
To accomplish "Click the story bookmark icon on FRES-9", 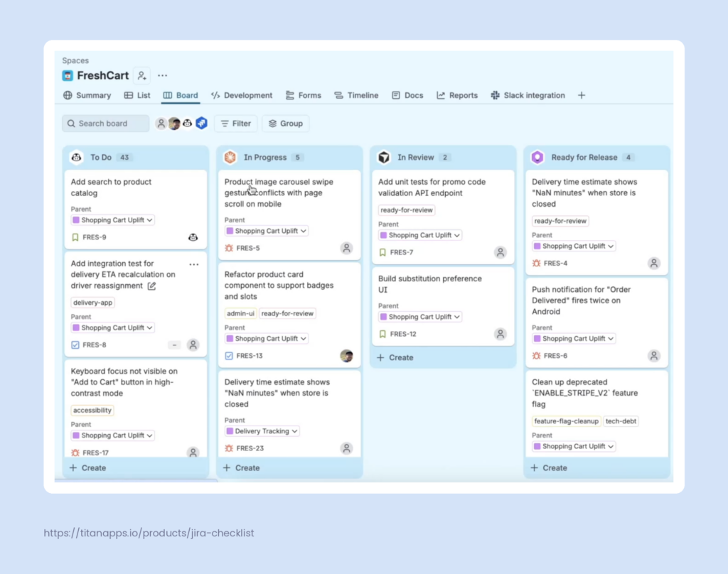I will point(75,237).
